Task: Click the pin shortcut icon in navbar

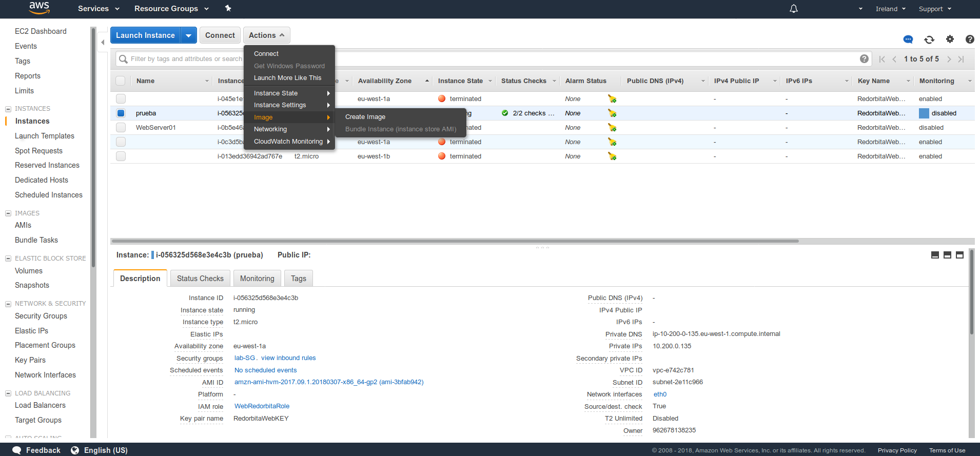Action: 228,8
